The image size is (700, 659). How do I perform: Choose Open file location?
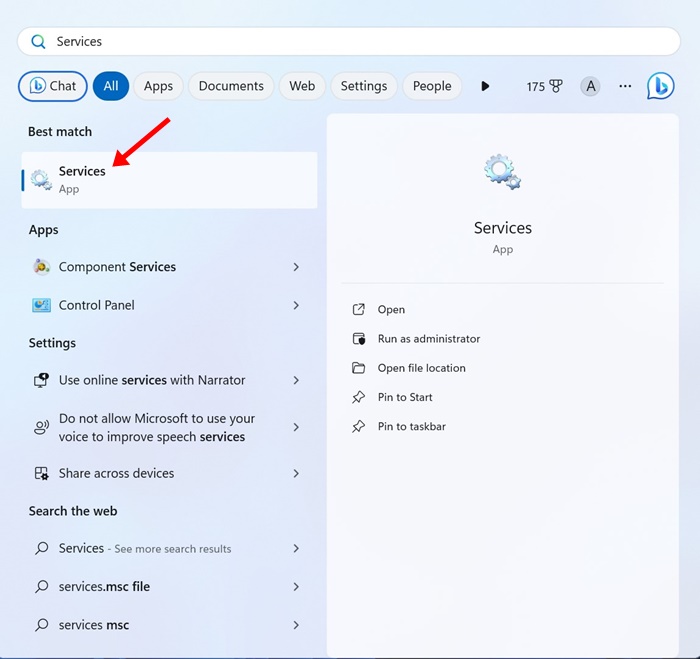click(x=421, y=368)
